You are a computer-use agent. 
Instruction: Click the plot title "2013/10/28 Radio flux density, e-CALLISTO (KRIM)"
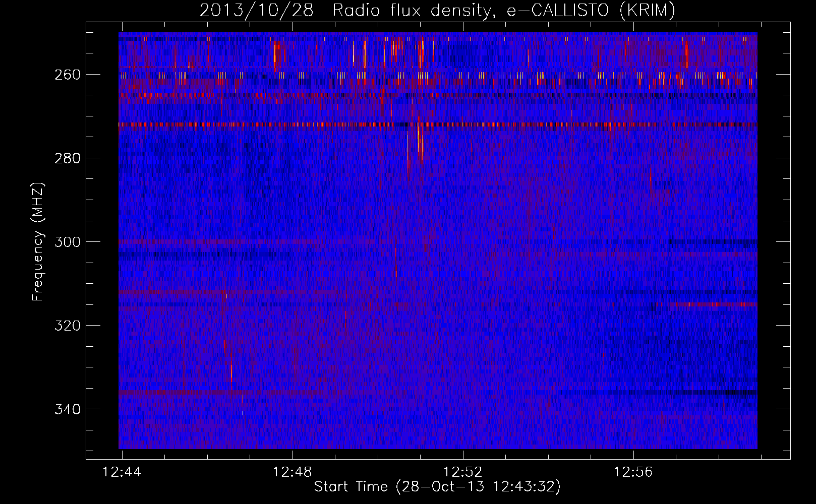click(437, 10)
